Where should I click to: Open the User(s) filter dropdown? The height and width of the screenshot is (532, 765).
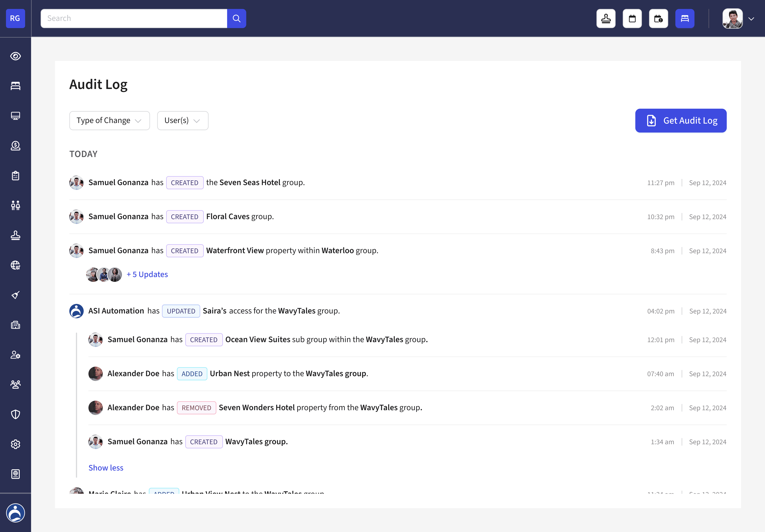[x=183, y=120]
